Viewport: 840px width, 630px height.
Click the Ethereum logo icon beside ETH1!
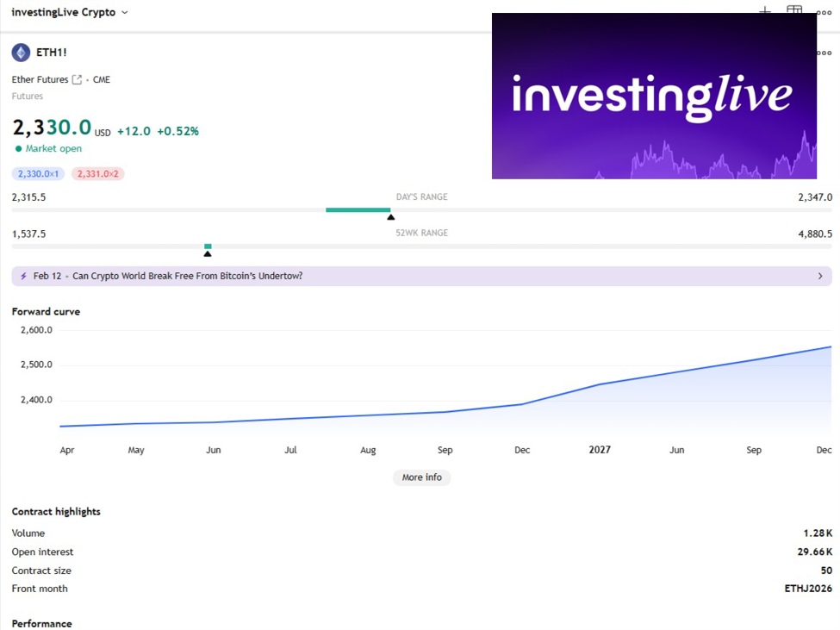(19, 53)
